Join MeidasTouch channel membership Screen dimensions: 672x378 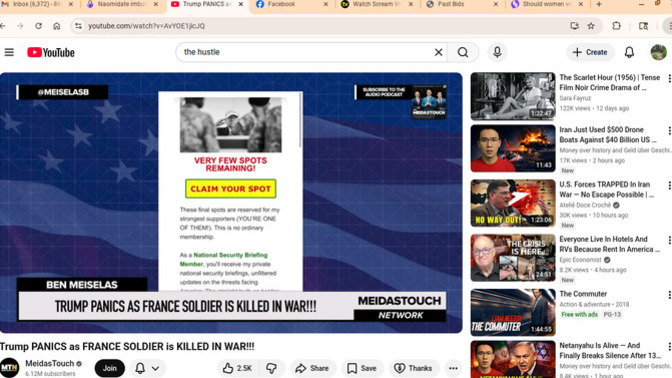[110, 368]
